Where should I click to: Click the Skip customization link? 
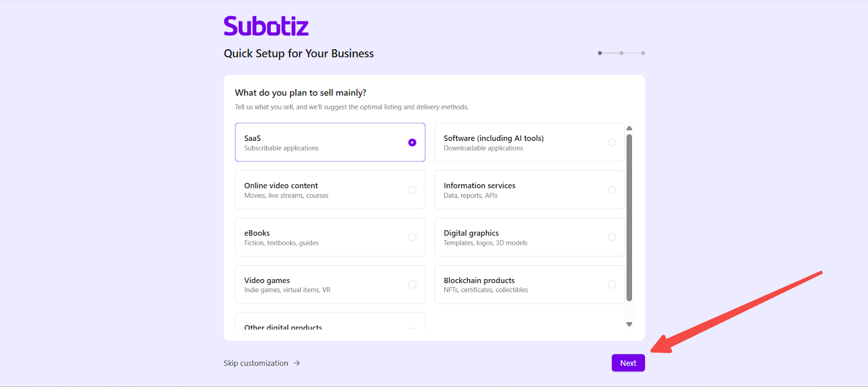tap(256, 363)
